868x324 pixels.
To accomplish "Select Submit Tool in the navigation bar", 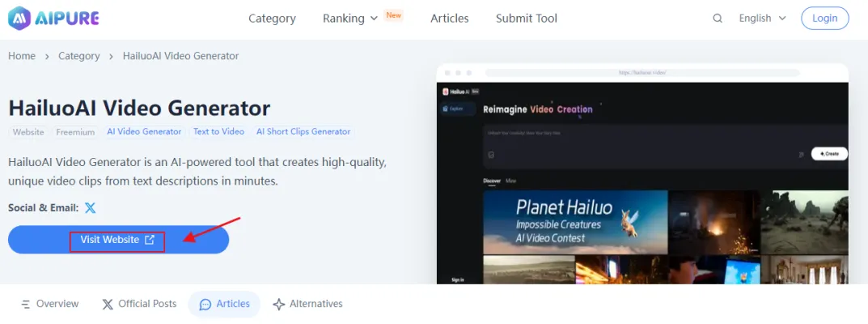I will click(526, 18).
